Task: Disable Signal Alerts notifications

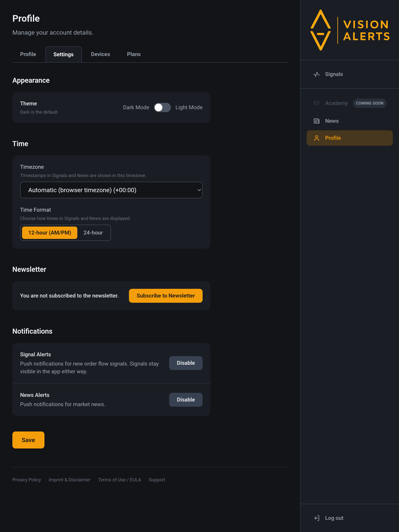Action: [x=186, y=363]
